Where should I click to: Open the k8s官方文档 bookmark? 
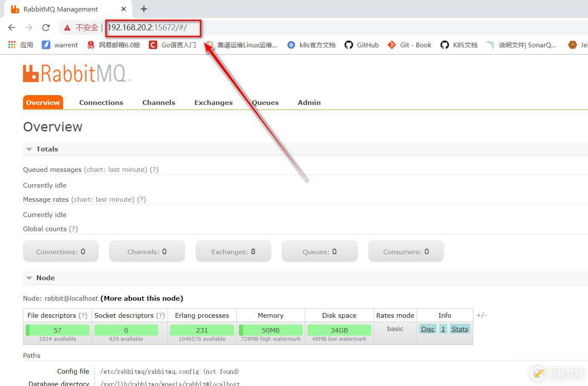tap(311, 45)
